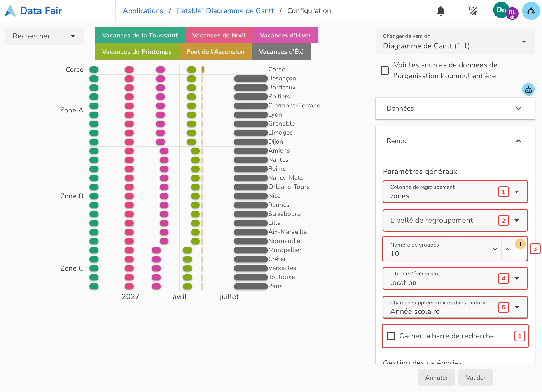
Task: Click Corse Toussaint green marker
Action: point(94,70)
